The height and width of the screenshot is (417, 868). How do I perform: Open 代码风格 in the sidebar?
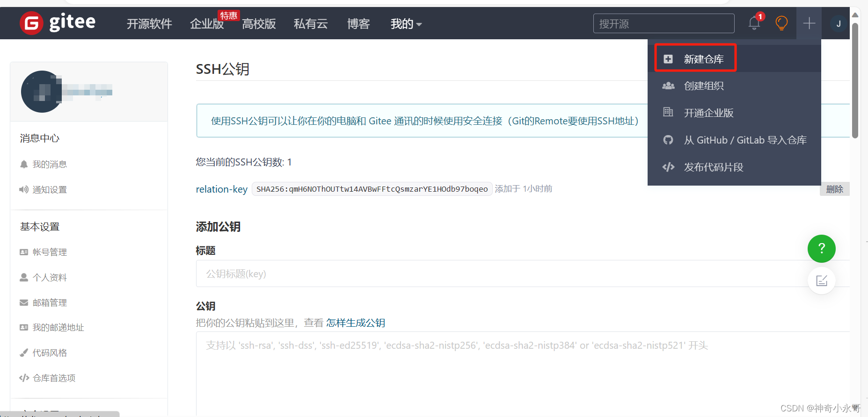(x=50, y=352)
